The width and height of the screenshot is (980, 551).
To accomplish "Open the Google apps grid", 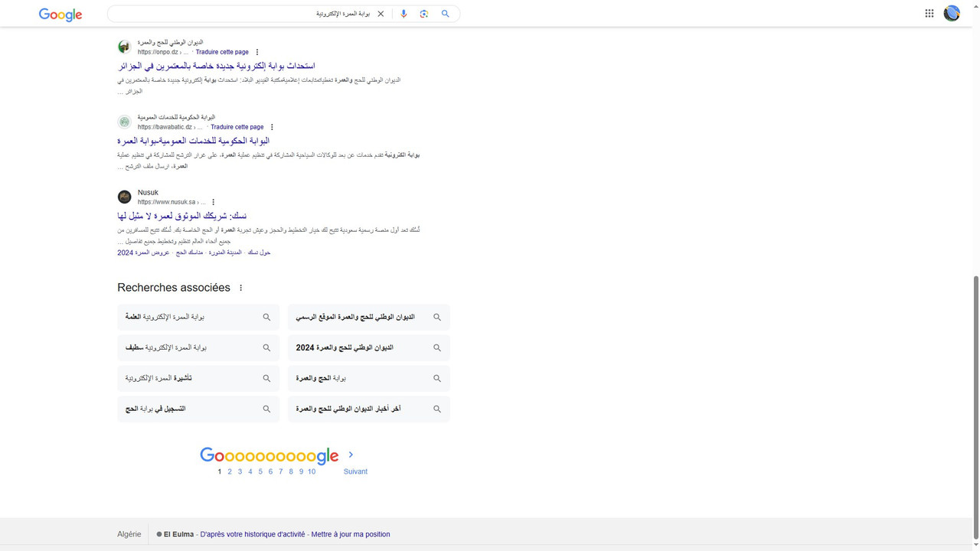I will (x=929, y=13).
